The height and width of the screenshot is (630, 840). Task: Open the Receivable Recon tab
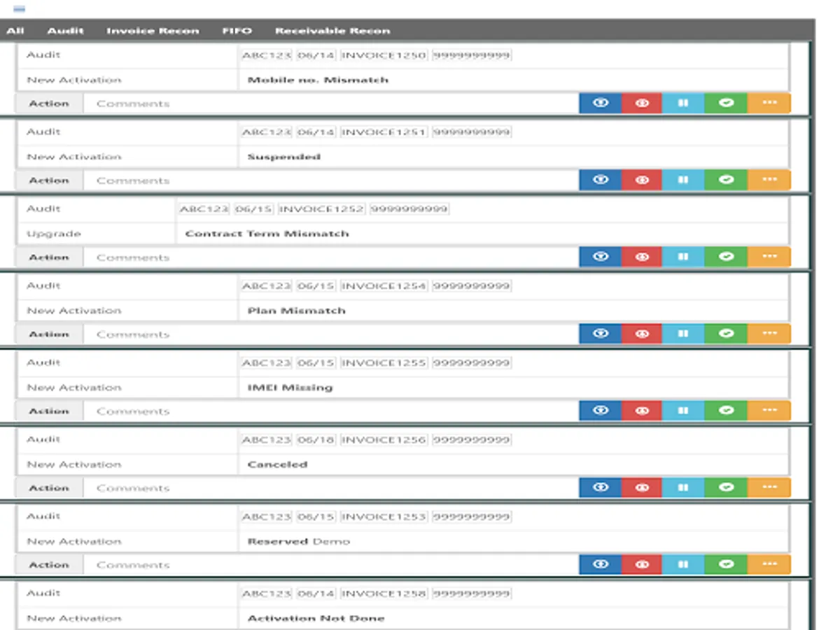(x=332, y=31)
